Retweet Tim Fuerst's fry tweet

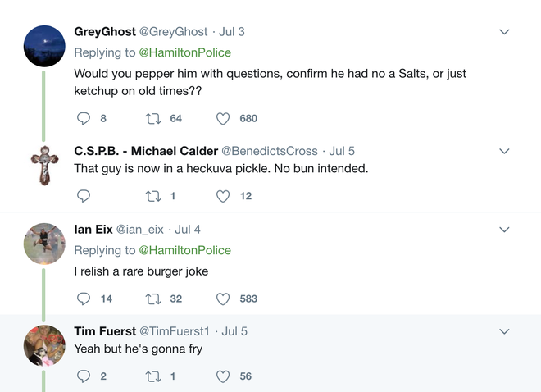pyautogui.click(x=152, y=376)
